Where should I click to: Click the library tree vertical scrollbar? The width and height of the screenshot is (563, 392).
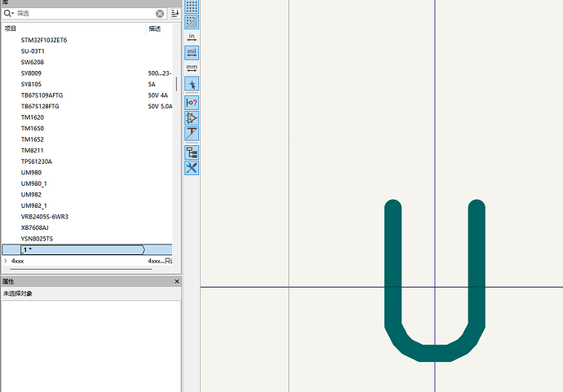coord(176,84)
